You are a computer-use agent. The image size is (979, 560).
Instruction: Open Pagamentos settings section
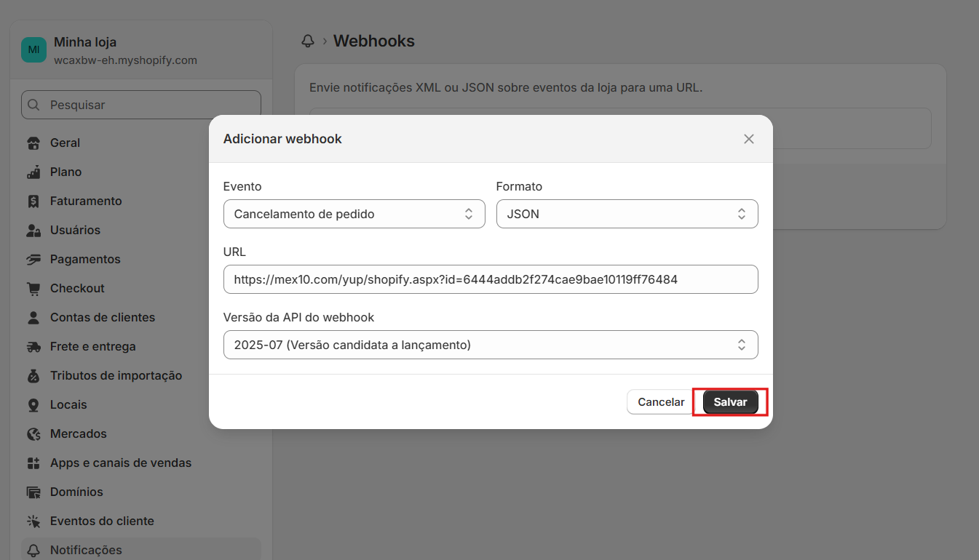tap(84, 260)
